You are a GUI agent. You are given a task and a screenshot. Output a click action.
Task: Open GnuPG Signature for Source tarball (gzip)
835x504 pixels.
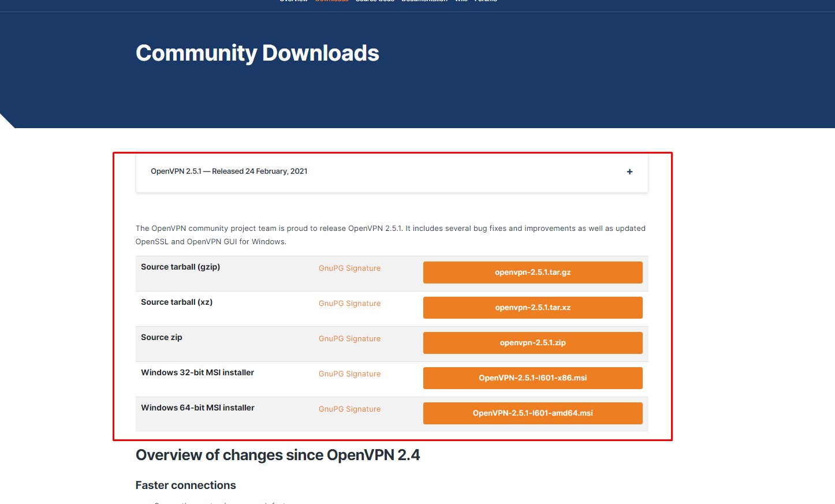coord(349,268)
